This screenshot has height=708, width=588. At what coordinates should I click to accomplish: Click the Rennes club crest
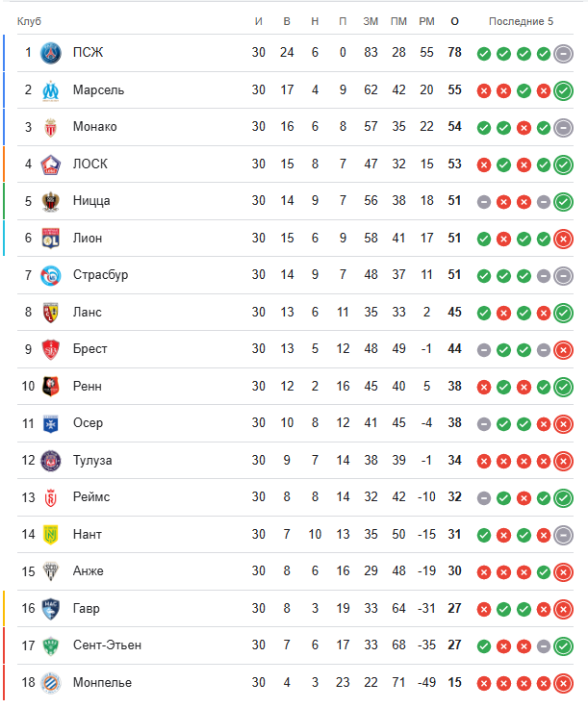[51, 387]
